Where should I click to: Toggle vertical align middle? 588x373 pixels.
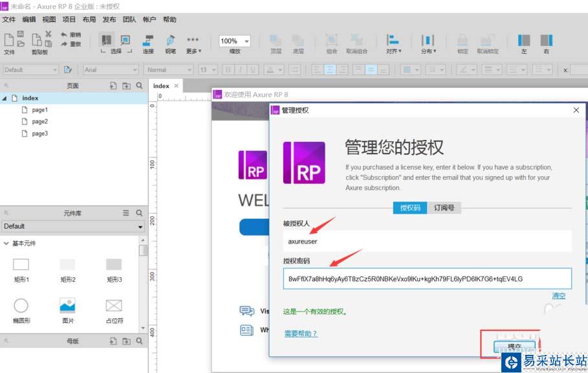coord(371,70)
